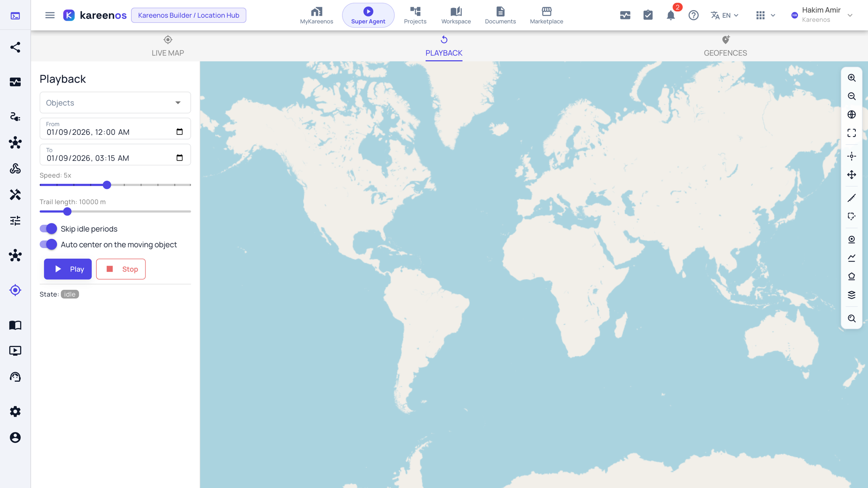Image resolution: width=868 pixels, height=488 pixels.
Task: Select the map marker target tool
Action: [851, 239]
